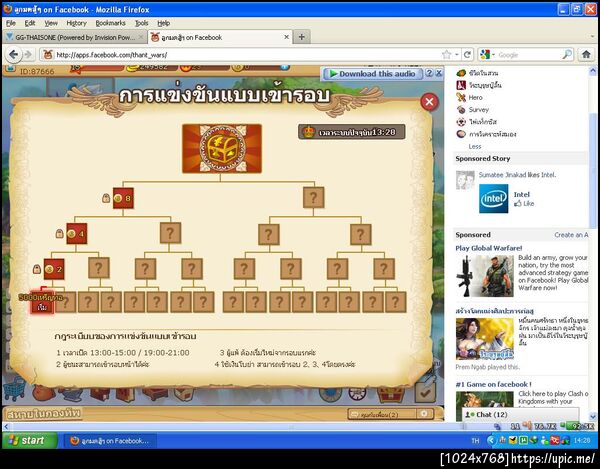The width and height of the screenshot is (600, 469).
Task: Bookmark this page with the star icon
Action: (x=446, y=55)
